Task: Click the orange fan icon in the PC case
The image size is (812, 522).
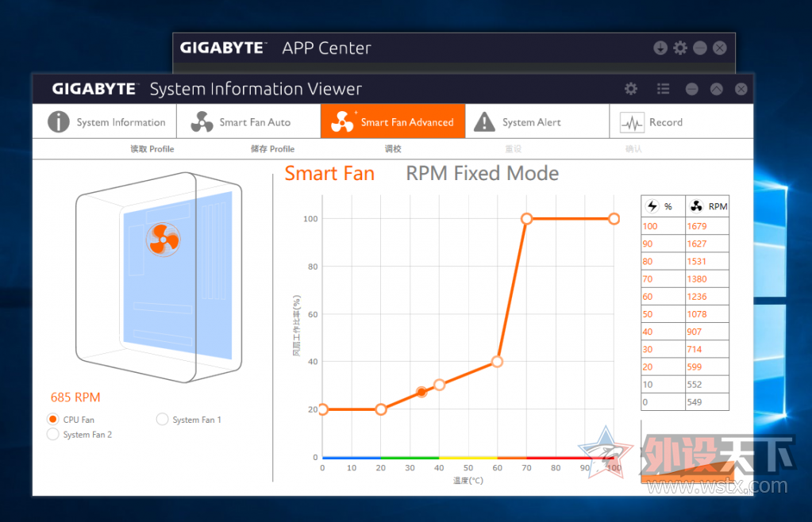Action: [164, 240]
